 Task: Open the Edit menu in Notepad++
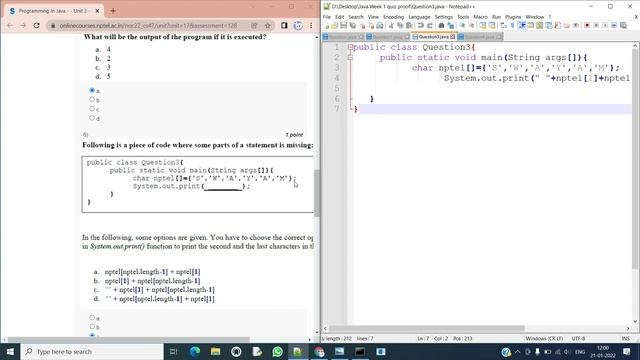pyautogui.click(x=340, y=17)
